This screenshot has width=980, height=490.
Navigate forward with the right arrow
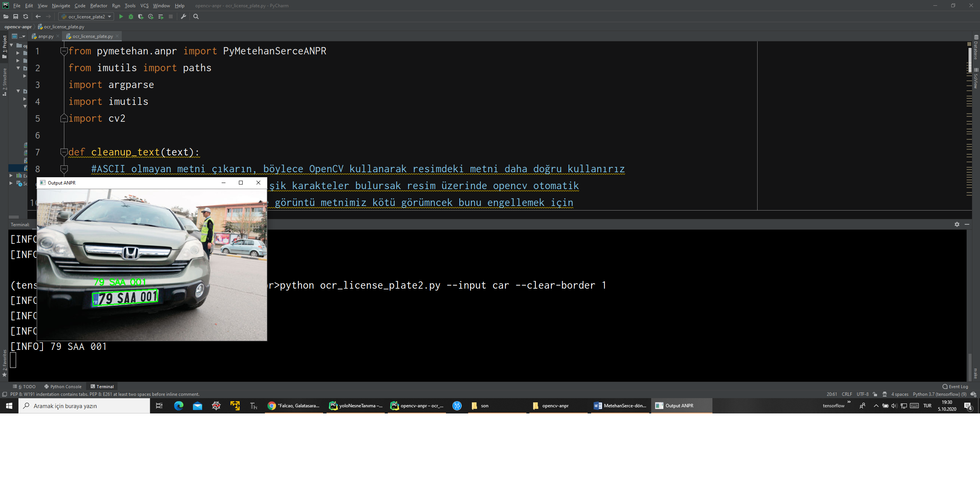tap(48, 16)
